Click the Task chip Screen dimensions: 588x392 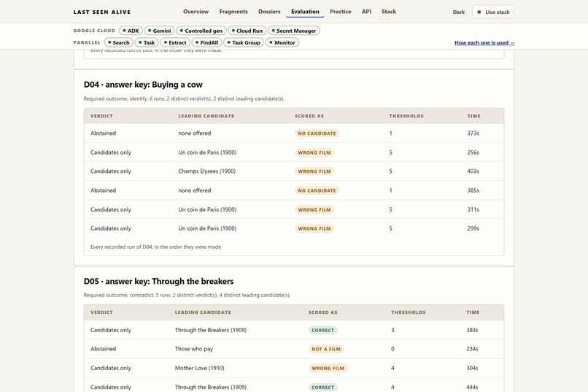[x=147, y=42]
